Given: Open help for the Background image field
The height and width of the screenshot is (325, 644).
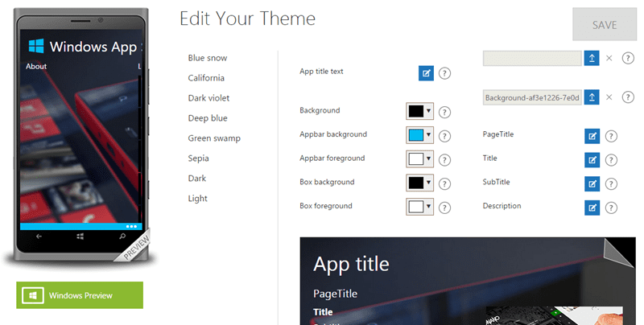Looking at the screenshot, I should (628, 97).
